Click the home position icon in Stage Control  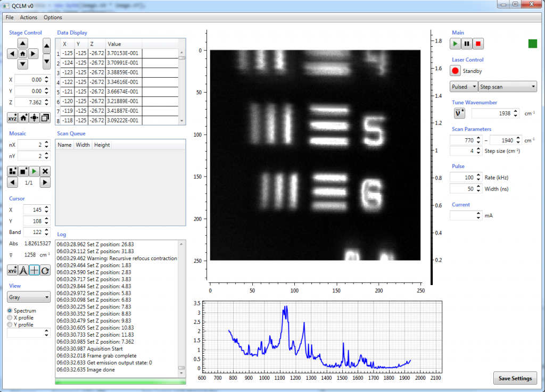(x=23, y=54)
